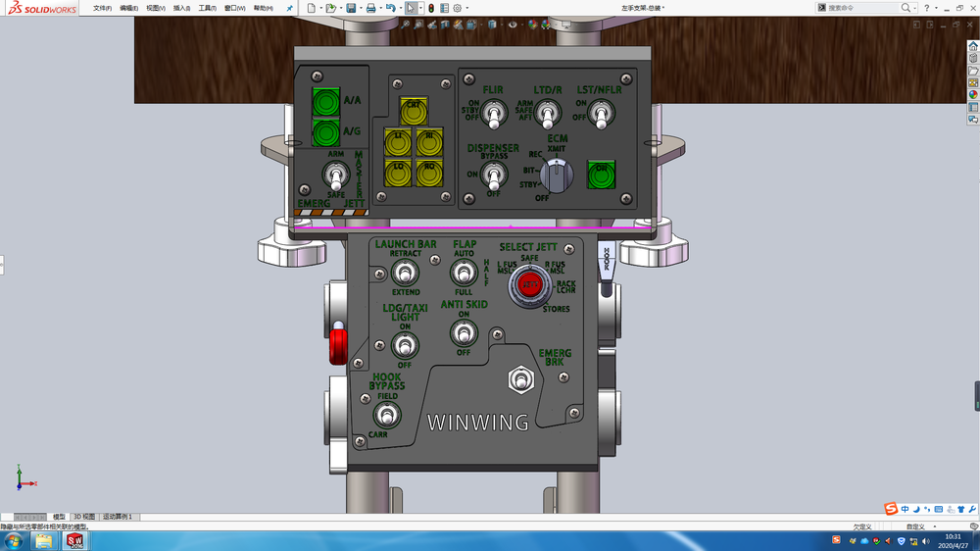Click Zoom to Fit magnifier in view toolbar

coord(405,25)
